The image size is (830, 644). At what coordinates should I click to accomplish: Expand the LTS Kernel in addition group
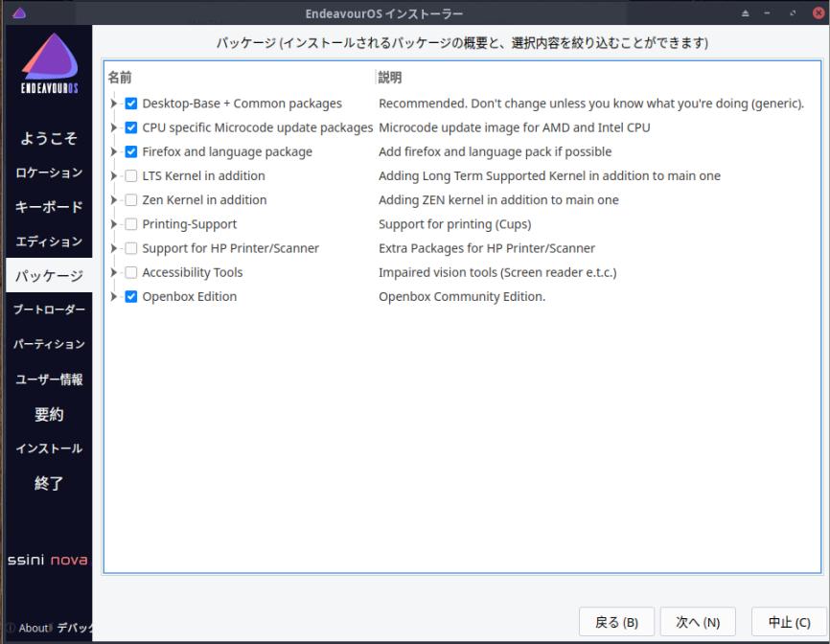[113, 175]
